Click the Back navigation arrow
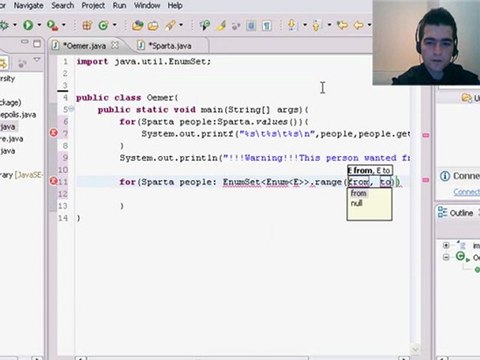This screenshot has width=480, height=360. 358,25
